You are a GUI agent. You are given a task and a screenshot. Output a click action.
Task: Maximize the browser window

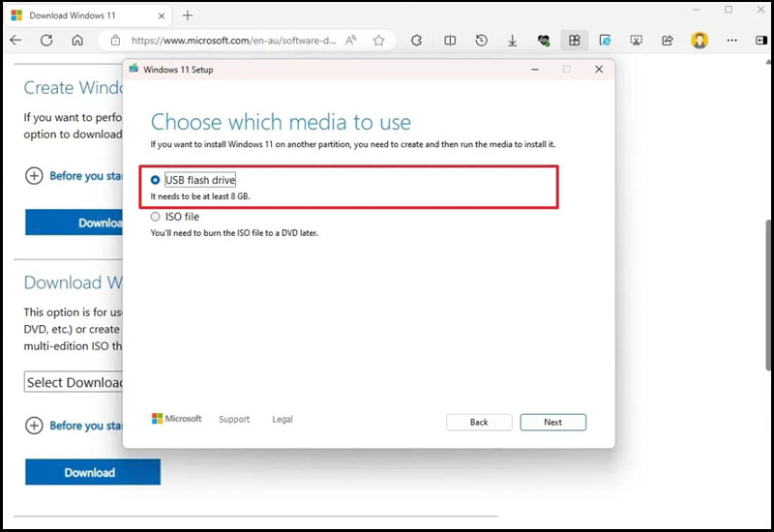pos(729,10)
